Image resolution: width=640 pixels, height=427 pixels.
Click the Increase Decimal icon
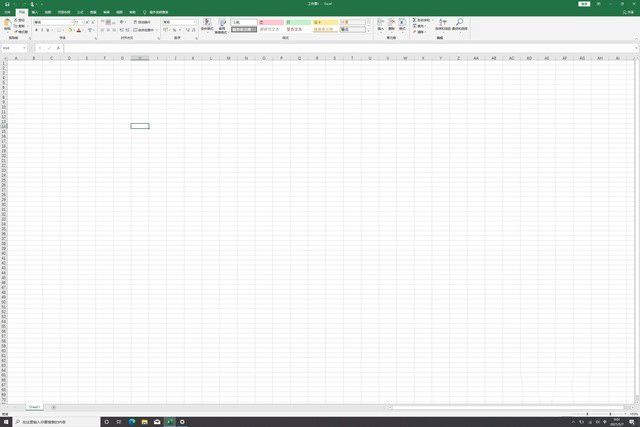pyautogui.click(x=188, y=30)
